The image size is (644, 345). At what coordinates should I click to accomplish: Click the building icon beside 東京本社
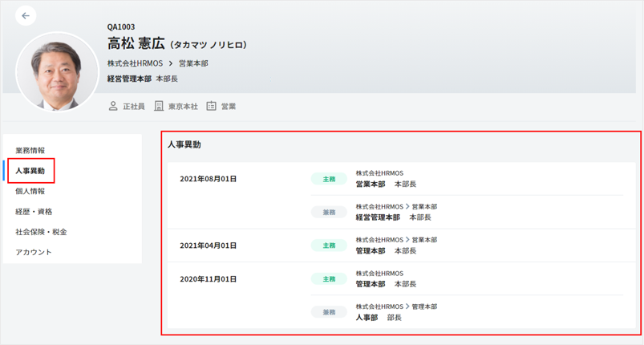coord(159,106)
